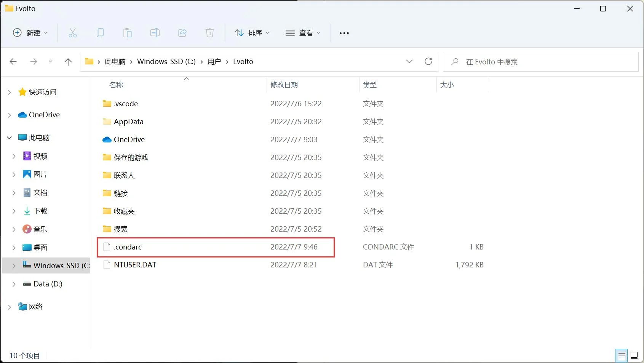Click the Paste clipboard icon
The height and width of the screenshot is (363, 644).
128,33
